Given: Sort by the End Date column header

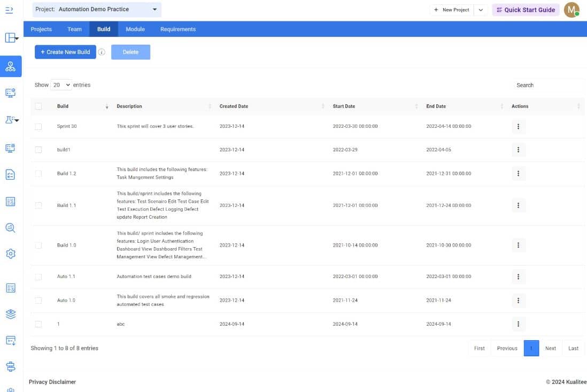Looking at the screenshot, I should (464, 106).
